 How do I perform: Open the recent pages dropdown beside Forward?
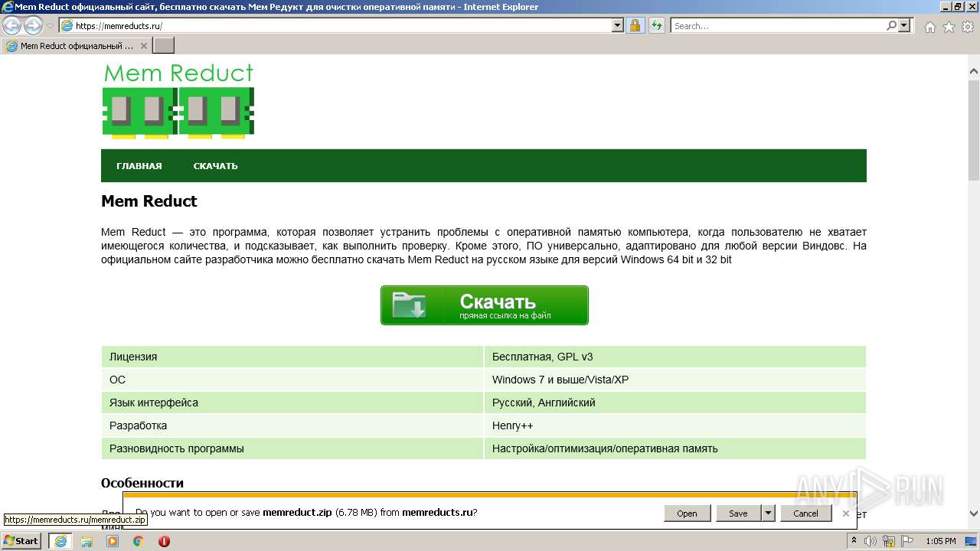click(50, 26)
